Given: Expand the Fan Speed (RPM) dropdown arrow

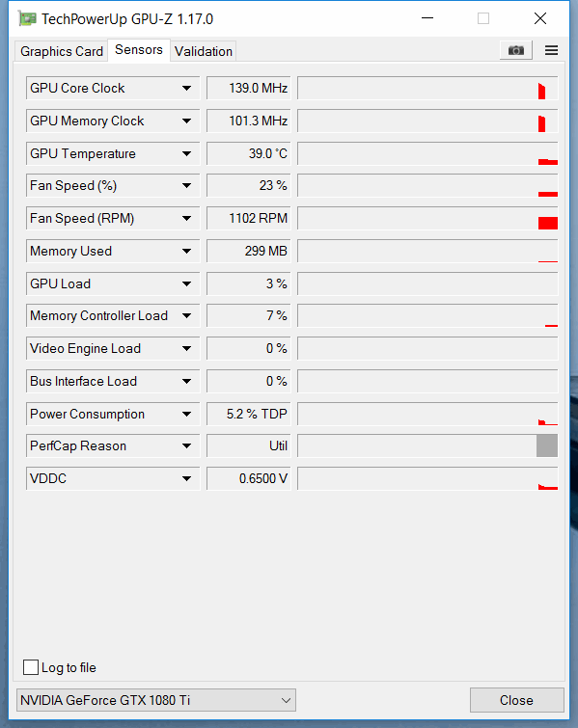Looking at the screenshot, I should pos(186,218).
